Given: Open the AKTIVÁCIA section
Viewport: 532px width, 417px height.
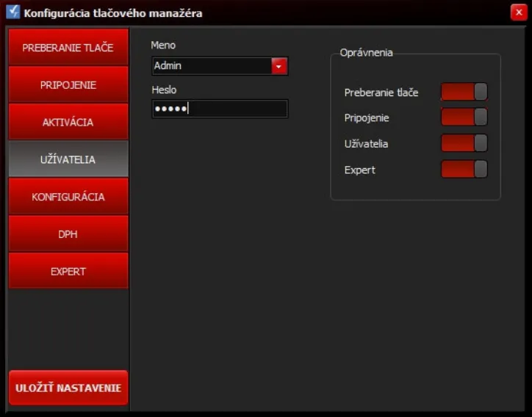Looking at the screenshot, I should [68, 122].
